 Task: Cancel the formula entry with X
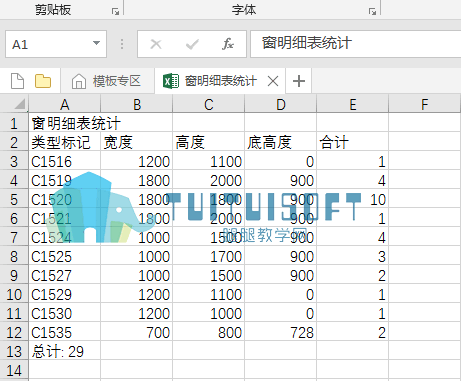(156, 44)
